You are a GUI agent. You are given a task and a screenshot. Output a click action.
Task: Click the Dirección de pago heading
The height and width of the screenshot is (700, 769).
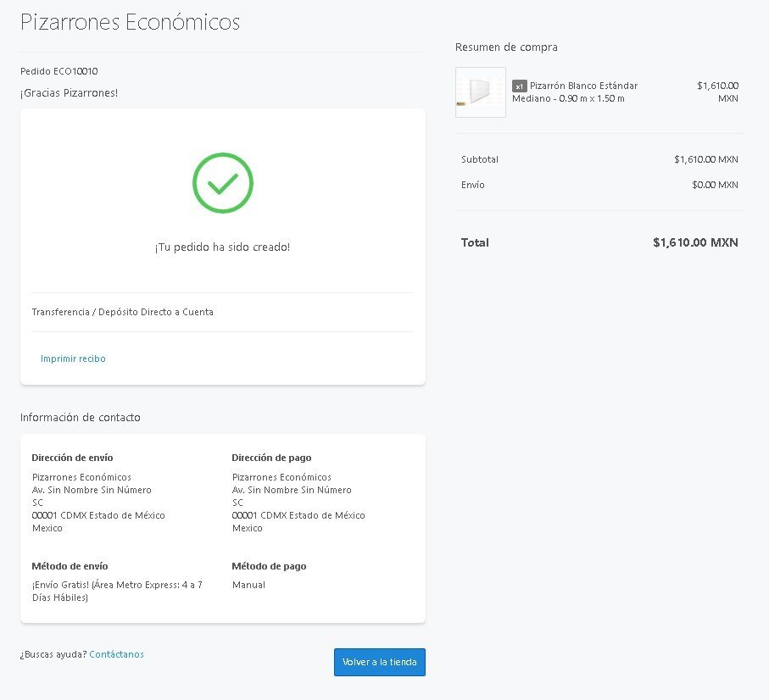tap(271, 458)
